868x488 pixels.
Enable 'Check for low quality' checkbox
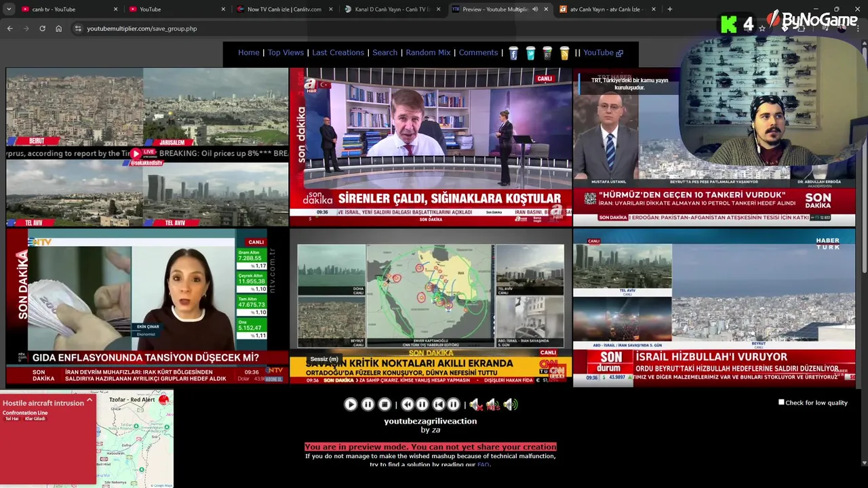pyautogui.click(x=781, y=403)
